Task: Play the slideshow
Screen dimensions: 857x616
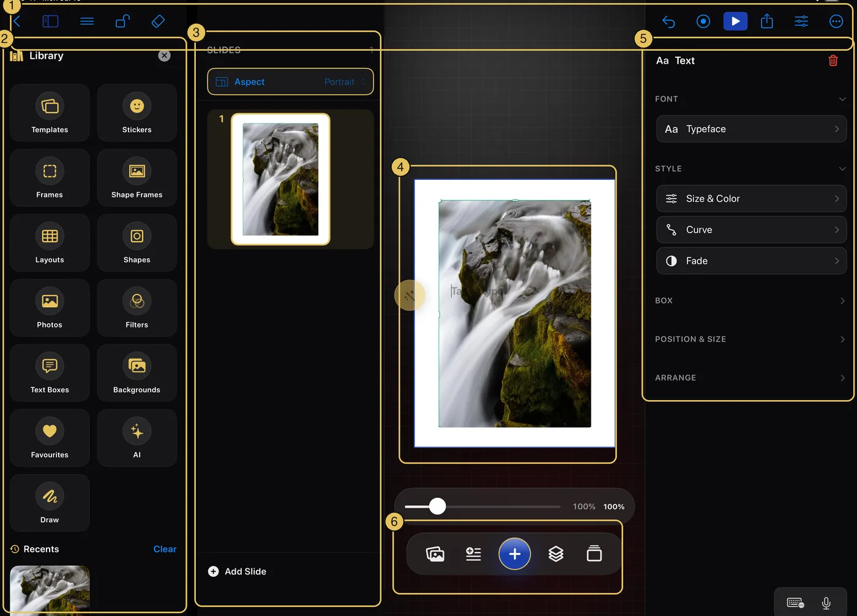Action: (735, 21)
